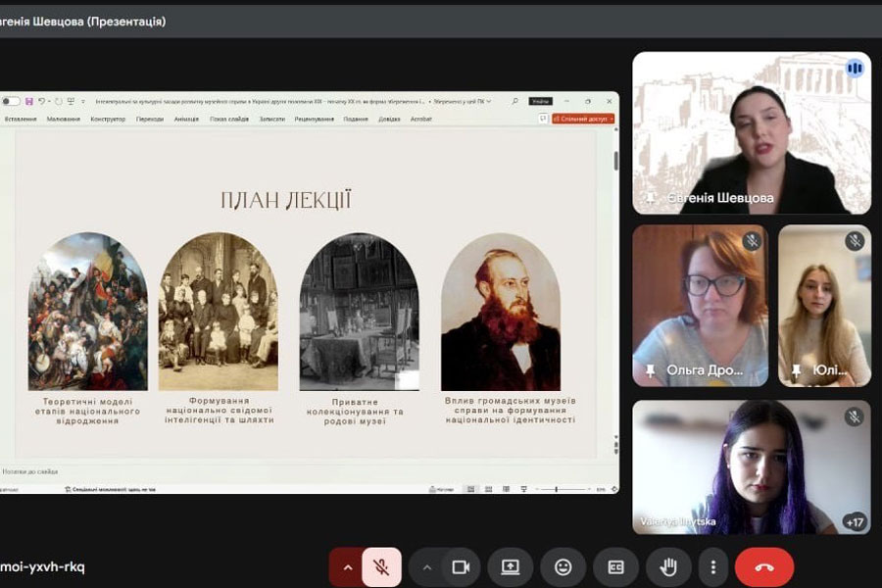The image size is (882, 588).
Task: Open the Анімація ribbon tab
Action: (x=186, y=119)
